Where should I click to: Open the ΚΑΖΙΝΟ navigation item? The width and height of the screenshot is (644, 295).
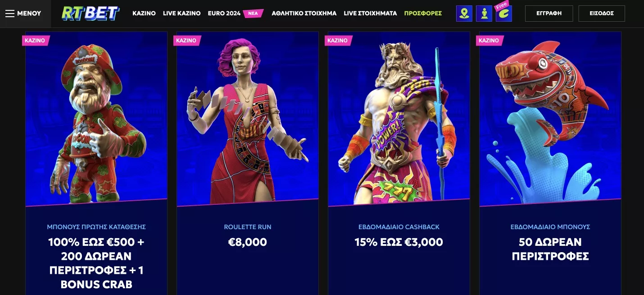(144, 14)
